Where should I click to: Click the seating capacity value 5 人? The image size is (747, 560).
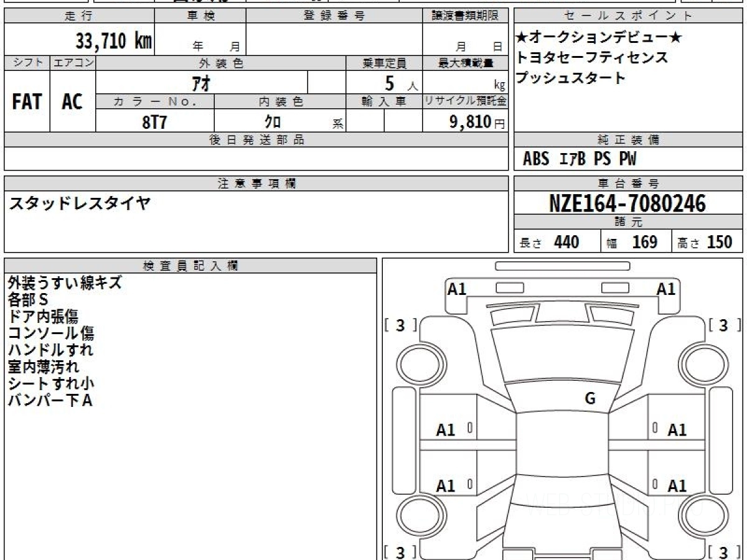pos(401,83)
